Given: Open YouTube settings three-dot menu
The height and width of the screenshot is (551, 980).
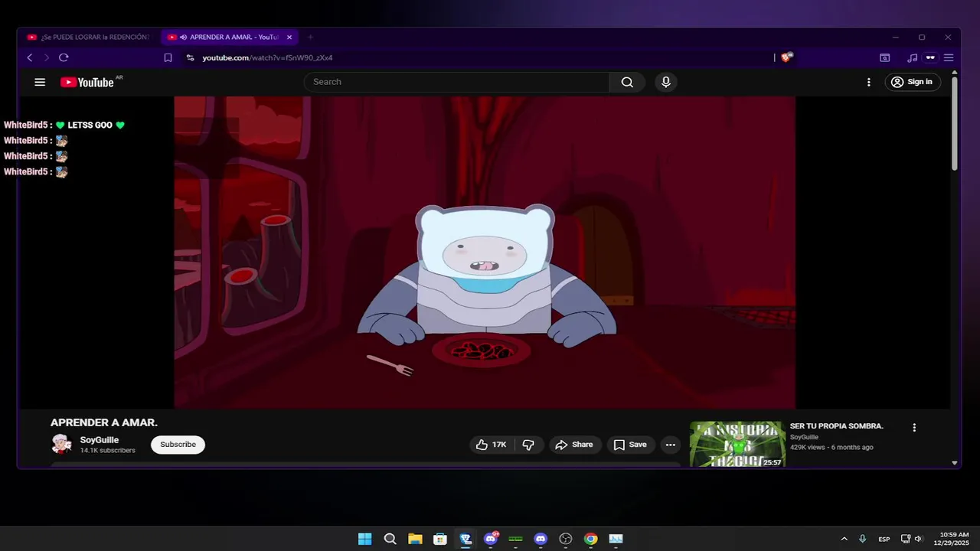Looking at the screenshot, I should coord(868,82).
